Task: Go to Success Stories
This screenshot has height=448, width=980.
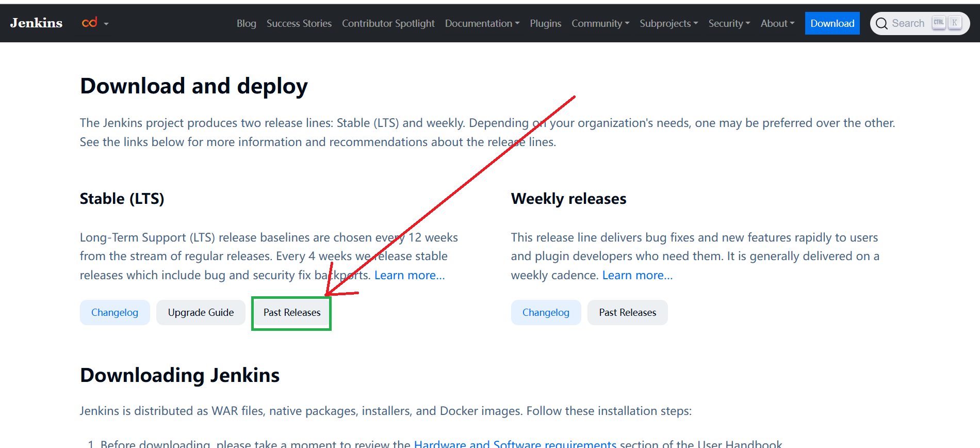Action: pos(299,23)
